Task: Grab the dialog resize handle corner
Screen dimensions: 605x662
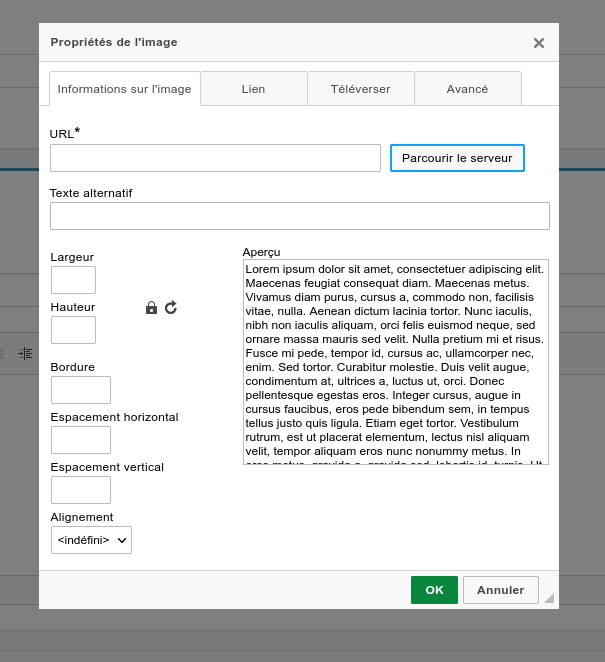Action: 548,597
